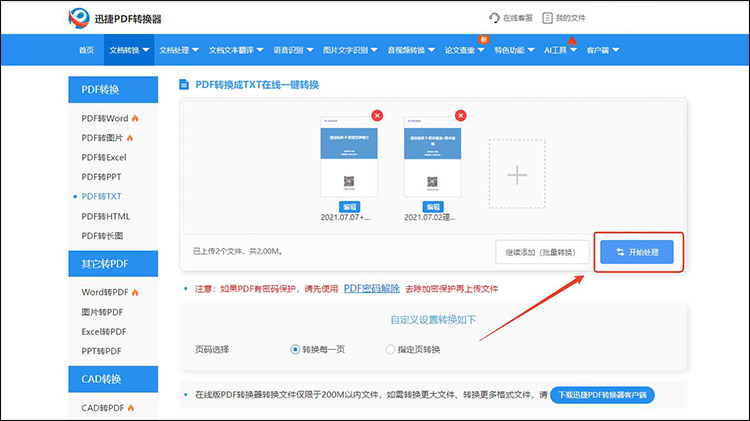This screenshot has height=421, width=750.
Task: Click the CAD转换 sidebar section header
Action: point(113,379)
